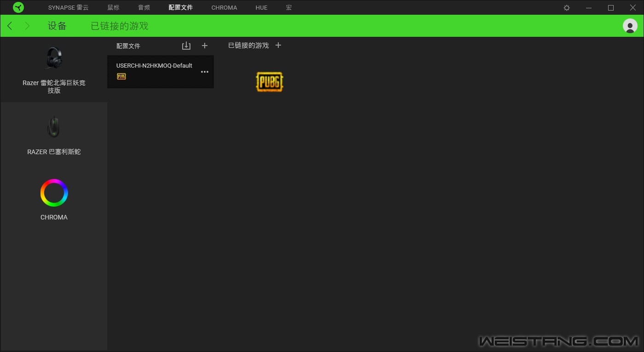Click the import profile icon

coord(186,46)
